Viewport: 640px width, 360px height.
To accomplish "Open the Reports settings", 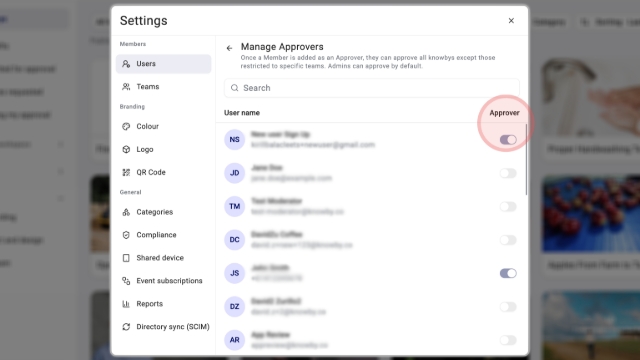I will (x=163, y=304).
